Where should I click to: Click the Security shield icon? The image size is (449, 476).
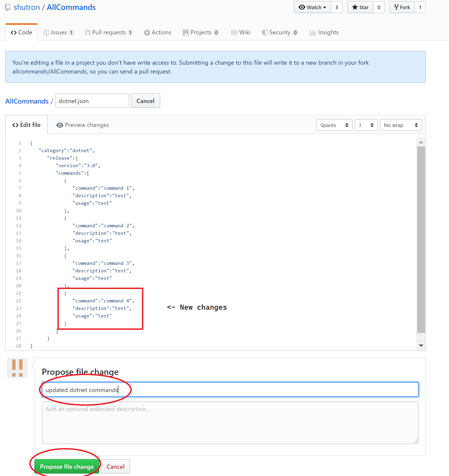pos(265,33)
